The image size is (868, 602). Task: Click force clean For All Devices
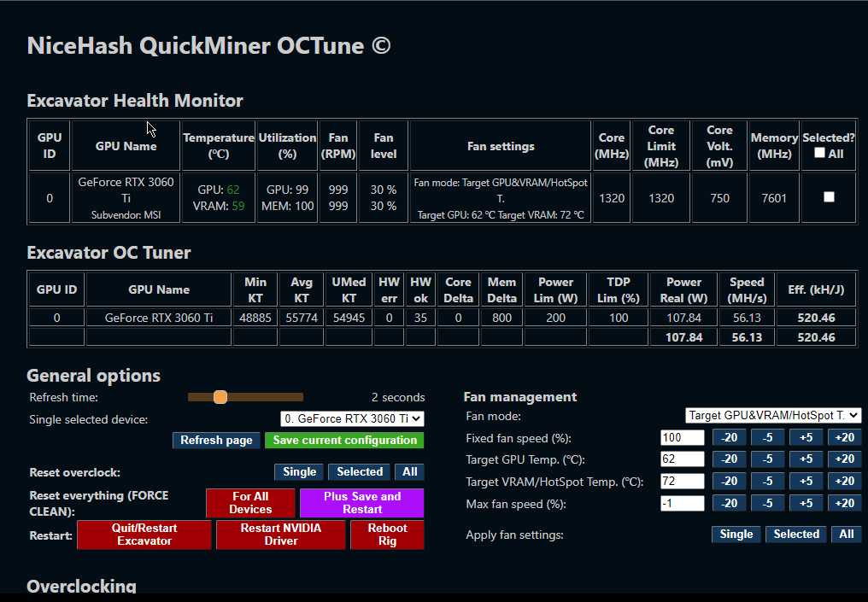[251, 502]
